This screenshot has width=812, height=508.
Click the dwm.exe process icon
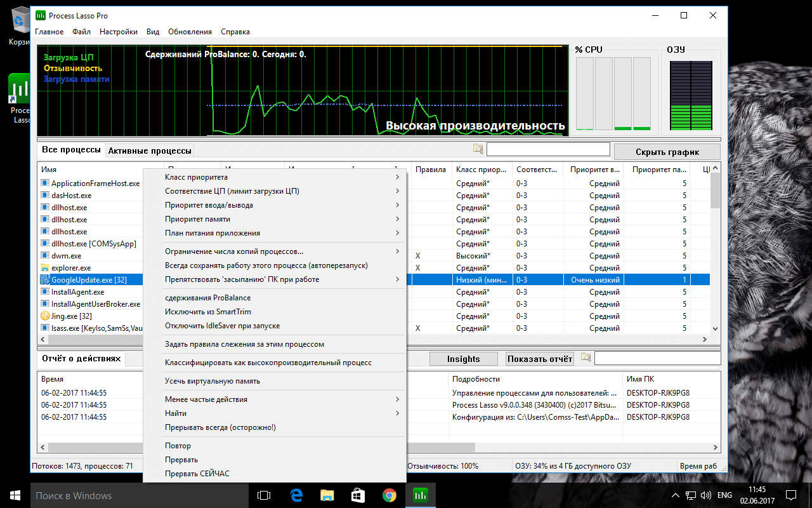coord(45,255)
